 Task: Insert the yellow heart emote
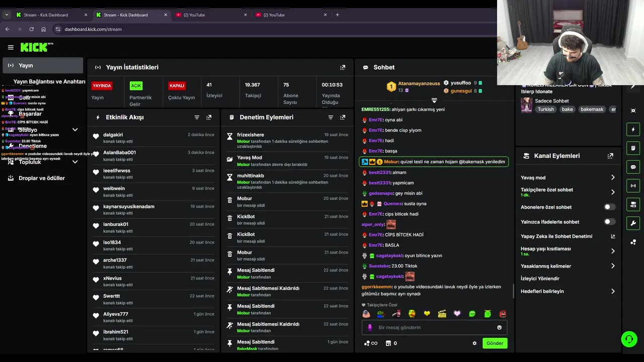[427, 314]
